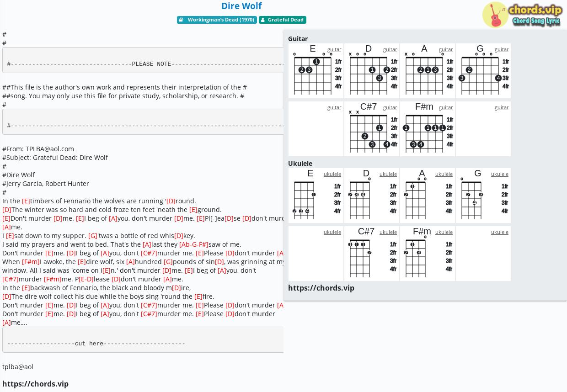The width and height of the screenshot is (567, 392).
Task: Click the ukulele link beside the C#7 chord
Action: coord(388,232)
